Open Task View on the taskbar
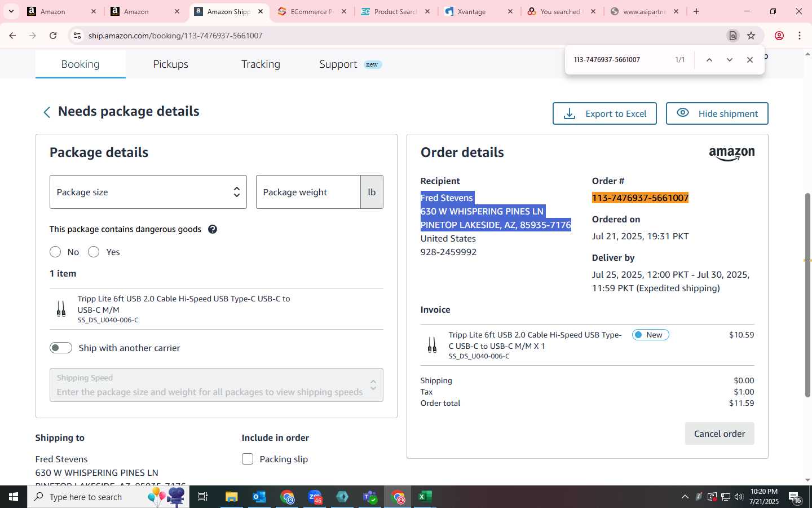The image size is (812, 508). pyautogui.click(x=203, y=497)
